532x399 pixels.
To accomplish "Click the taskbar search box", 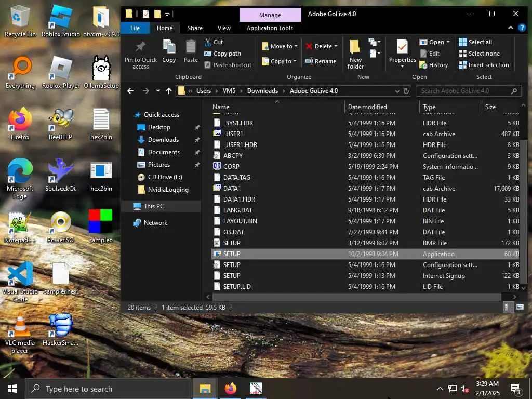I will pos(108,389).
